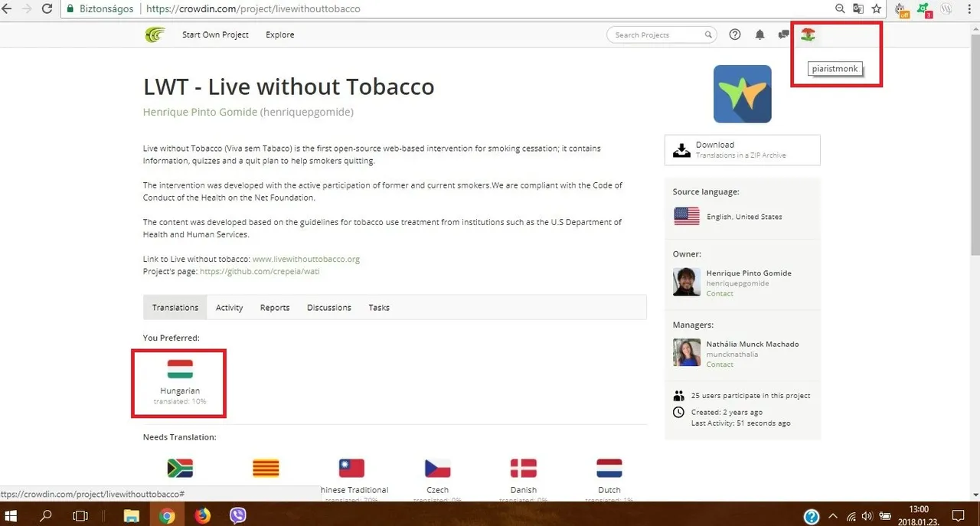
Task: Click the WordPress extension icon
Action: 947,9
